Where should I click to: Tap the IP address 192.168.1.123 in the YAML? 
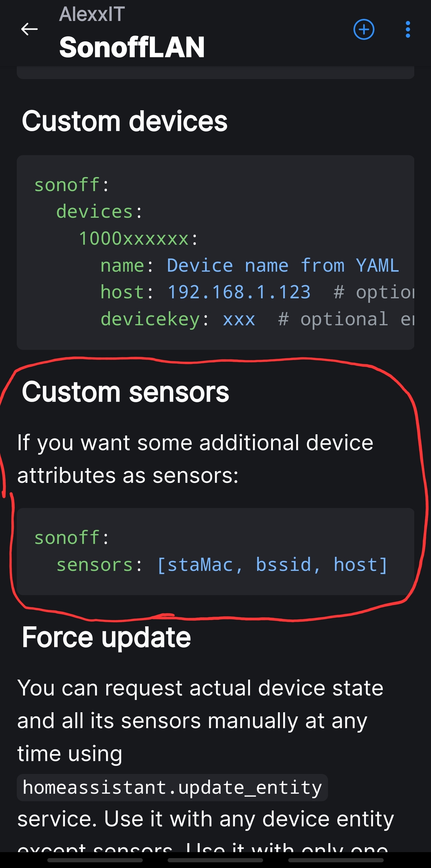click(239, 291)
